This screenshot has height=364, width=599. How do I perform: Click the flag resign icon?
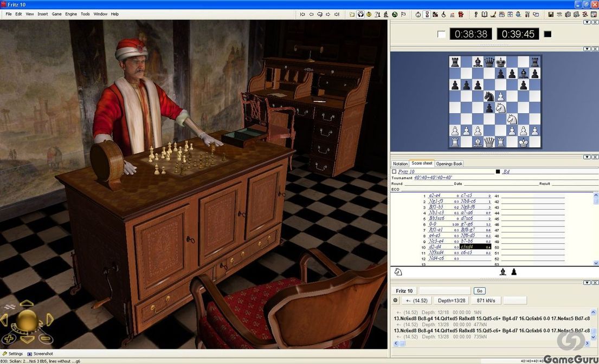(x=403, y=15)
